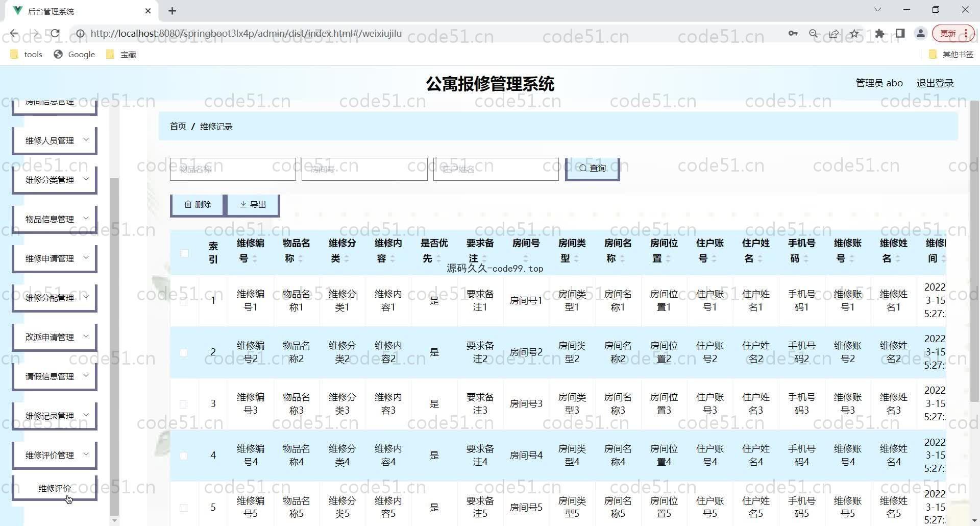Click the share page icon
The height and width of the screenshot is (526, 980).
(x=834, y=34)
